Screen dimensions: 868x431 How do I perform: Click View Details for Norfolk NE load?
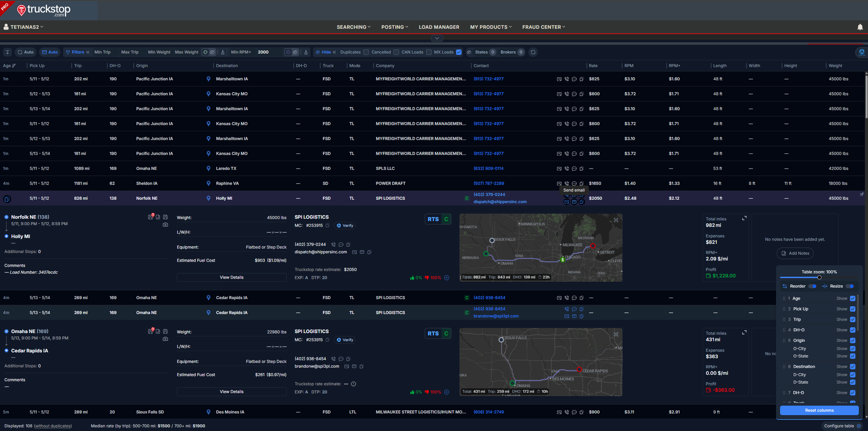pos(231,277)
